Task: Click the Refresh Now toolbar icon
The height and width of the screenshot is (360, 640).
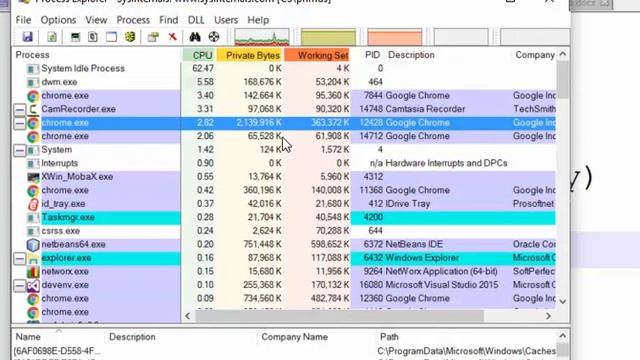Action: pyautogui.click(x=52, y=37)
